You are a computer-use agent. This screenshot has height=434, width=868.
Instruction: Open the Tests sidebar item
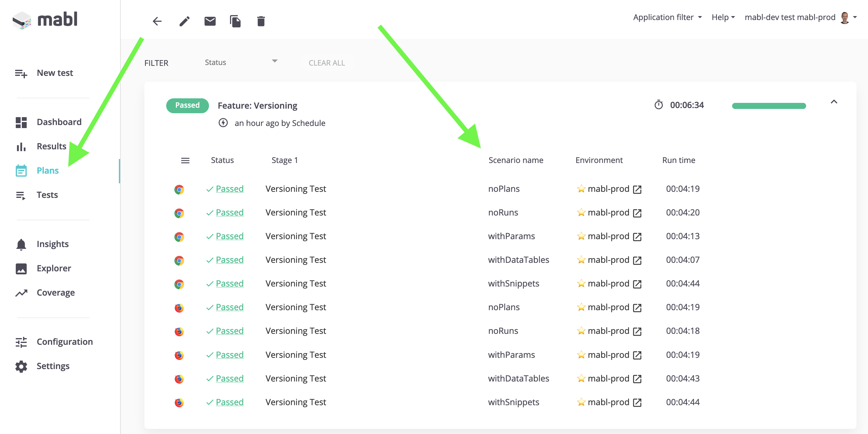pos(47,195)
